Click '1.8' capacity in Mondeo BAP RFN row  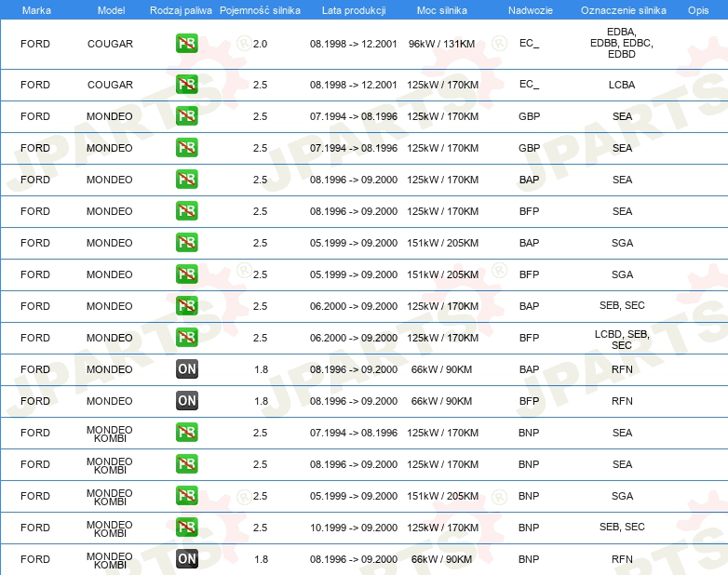coord(261,370)
